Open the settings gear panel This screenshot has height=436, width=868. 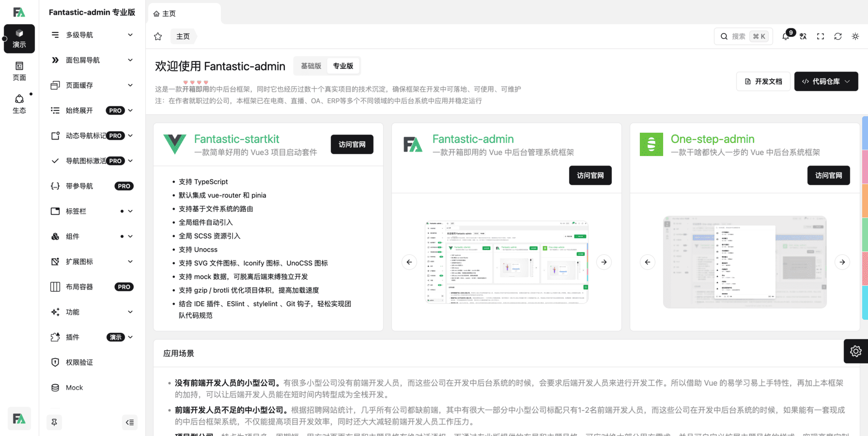click(855, 351)
